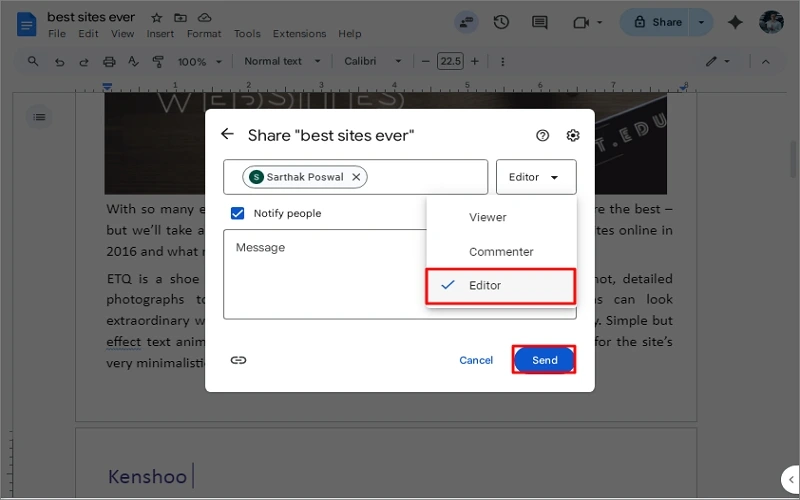This screenshot has width=800, height=500.
Task: Show the document outline
Action: click(39, 117)
